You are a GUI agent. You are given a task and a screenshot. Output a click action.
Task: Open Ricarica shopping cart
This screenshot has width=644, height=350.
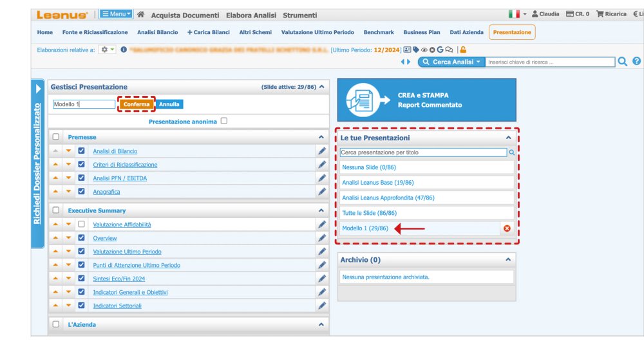point(611,14)
